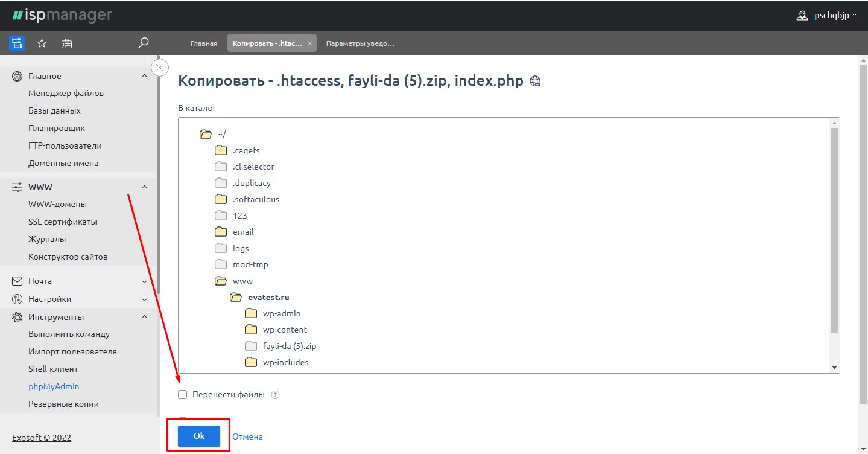The image size is (868, 454).
Task: Open Планировщик
Action: tap(57, 129)
